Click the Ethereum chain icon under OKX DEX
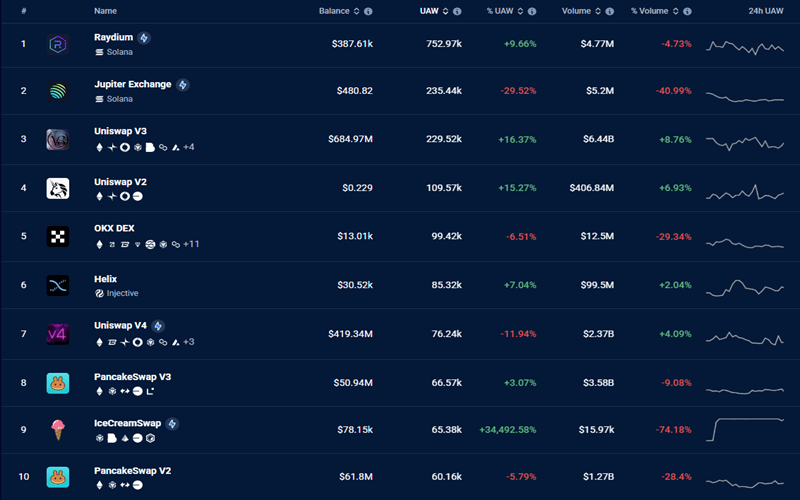The height and width of the screenshot is (500, 800). point(99,244)
